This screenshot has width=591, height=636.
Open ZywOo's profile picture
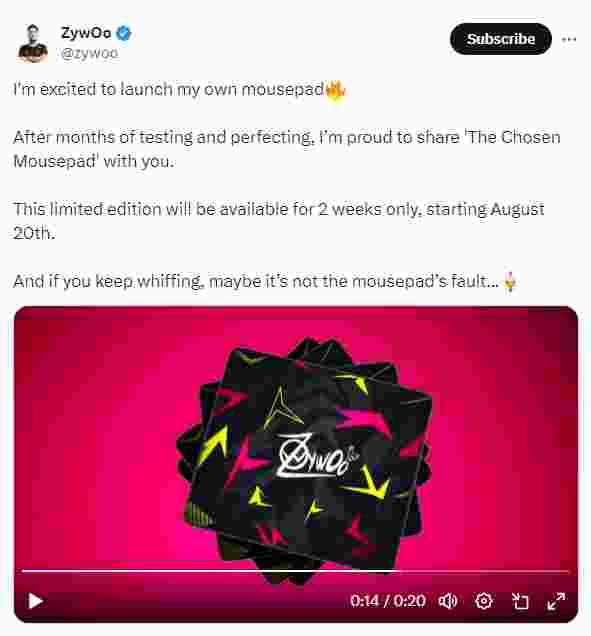click(x=32, y=43)
